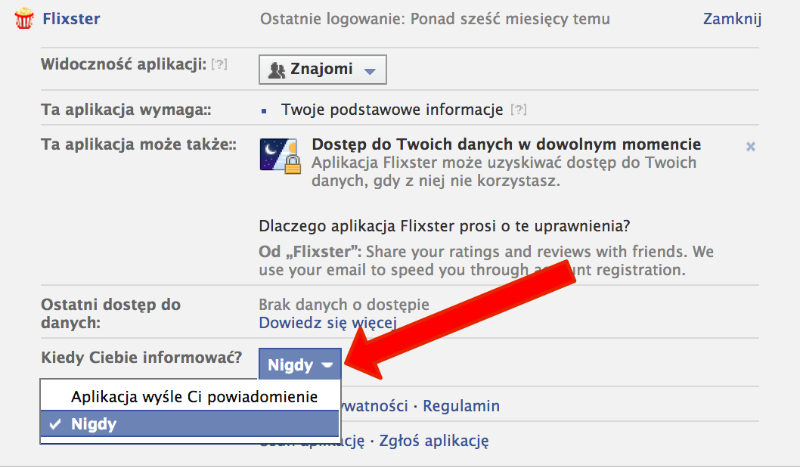Click 'Dlaczego aplikacja Flixster prosi o te uprawnienia?' text
Viewport: 800px width, 467px height.
coord(444,226)
